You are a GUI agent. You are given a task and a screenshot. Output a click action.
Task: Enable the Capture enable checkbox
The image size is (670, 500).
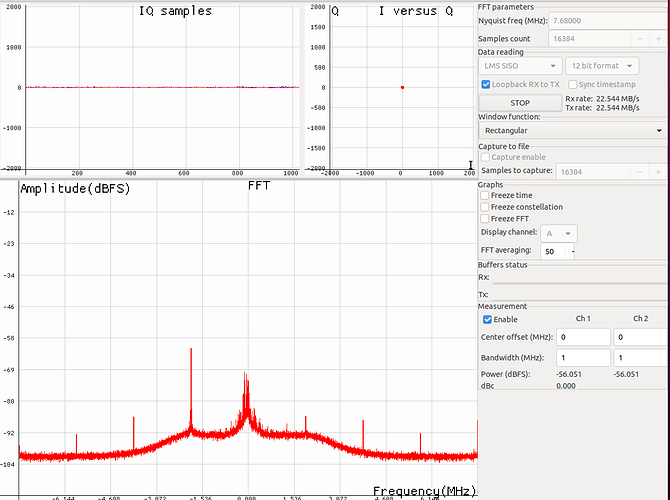pos(485,157)
